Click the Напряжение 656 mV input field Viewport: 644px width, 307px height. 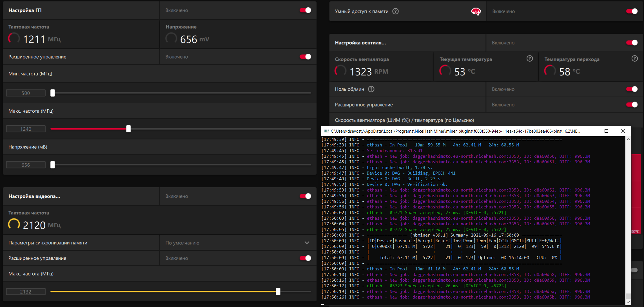[26, 165]
